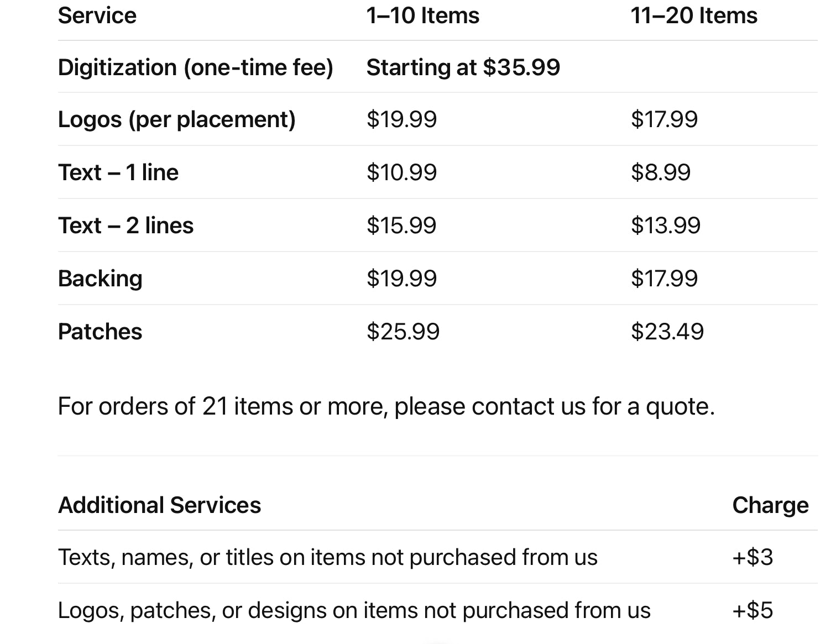This screenshot has width=836, height=644.
Task: Click the $8.99 price
Action: tap(660, 172)
